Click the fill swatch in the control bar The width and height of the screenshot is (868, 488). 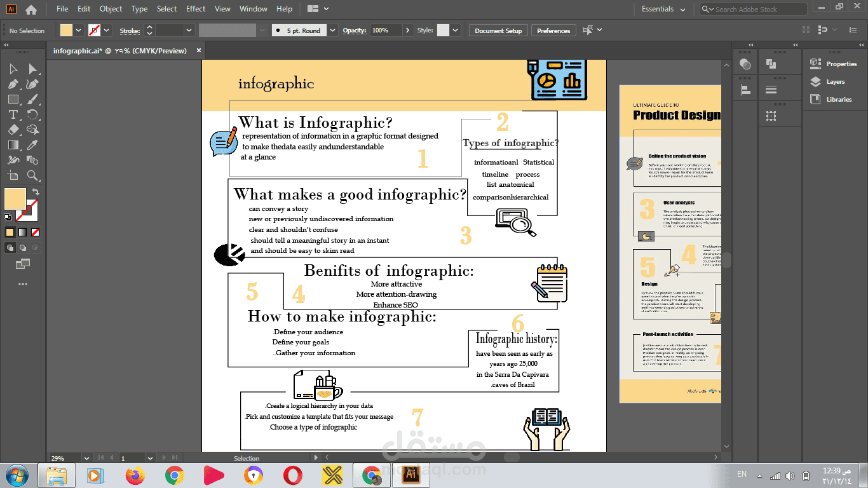tap(67, 30)
